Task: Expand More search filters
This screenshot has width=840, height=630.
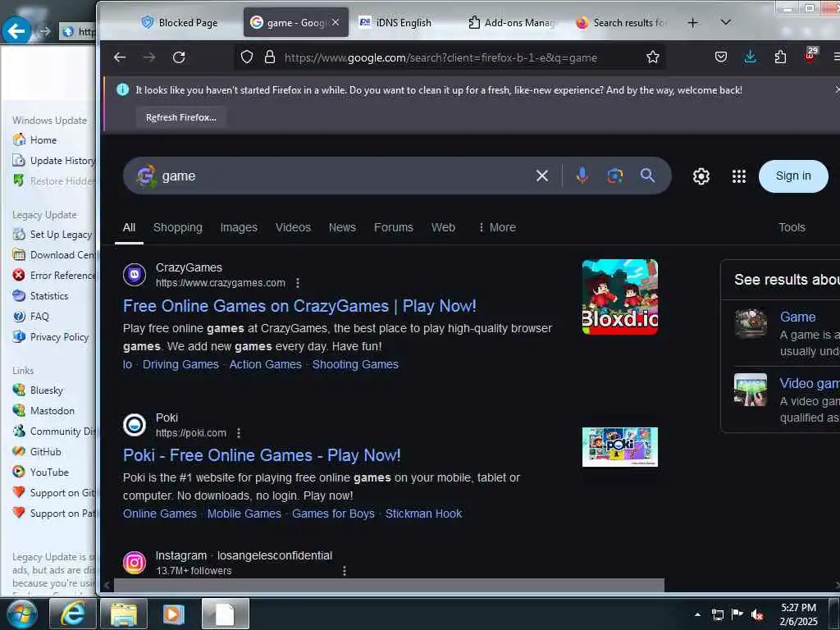Action: click(496, 228)
